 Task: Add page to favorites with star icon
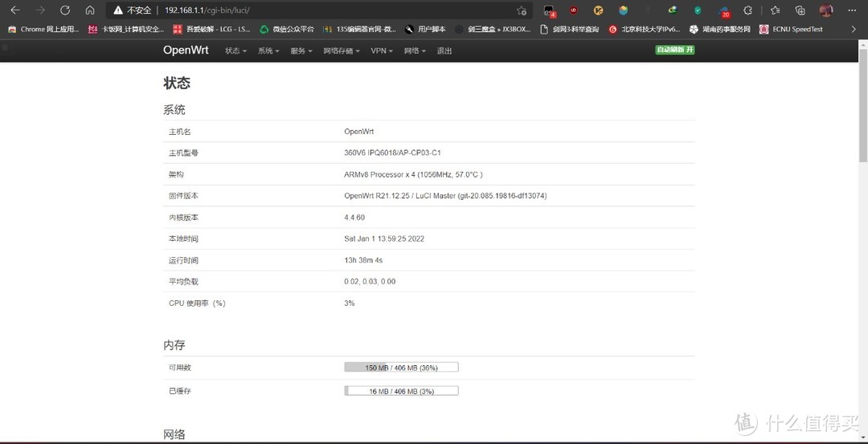[521, 10]
